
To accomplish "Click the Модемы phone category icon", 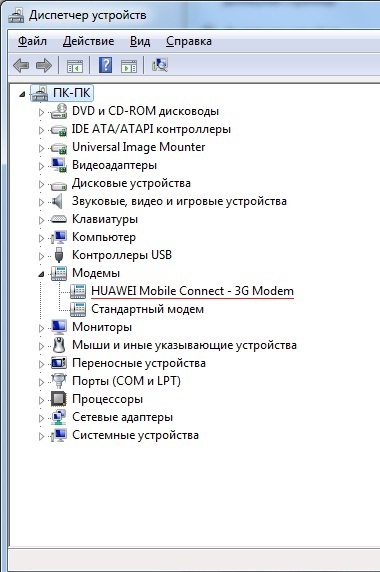I will [59, 273].
